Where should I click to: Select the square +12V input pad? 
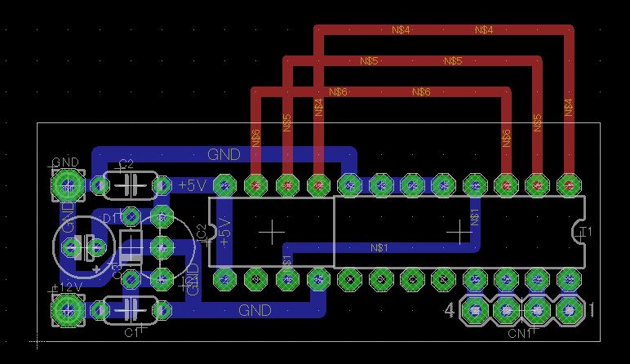66,310
